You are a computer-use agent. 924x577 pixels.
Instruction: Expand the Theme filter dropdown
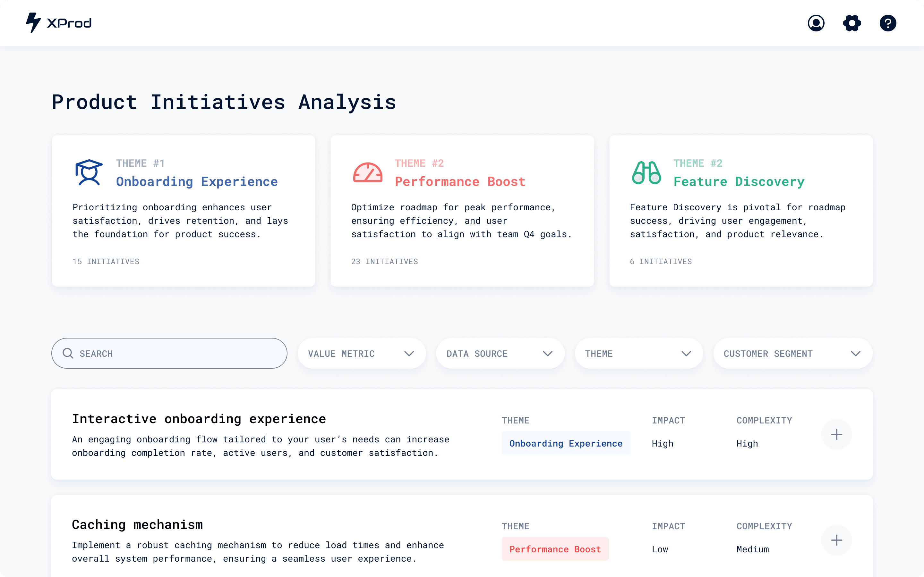639,353
